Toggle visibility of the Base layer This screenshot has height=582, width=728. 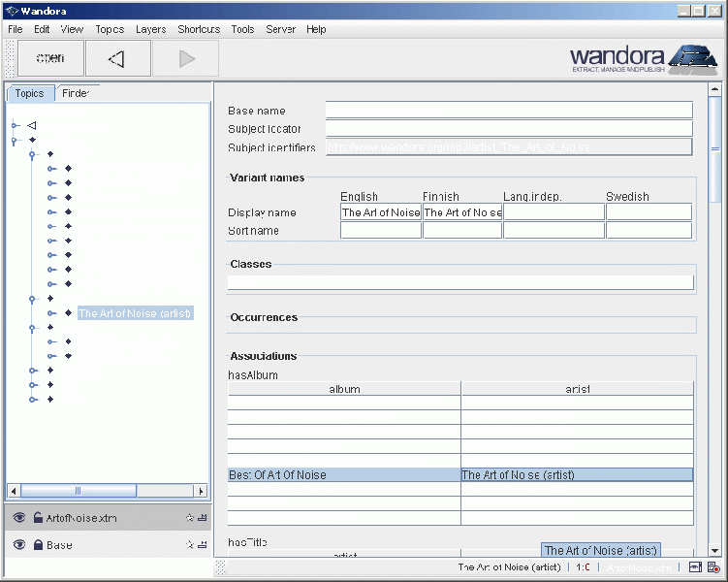18,545
